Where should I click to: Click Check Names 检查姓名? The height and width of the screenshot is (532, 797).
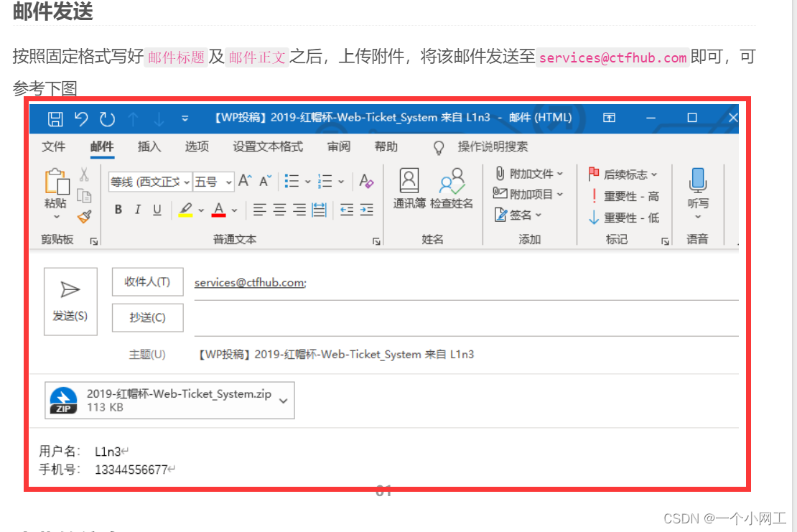pos(452,188)
